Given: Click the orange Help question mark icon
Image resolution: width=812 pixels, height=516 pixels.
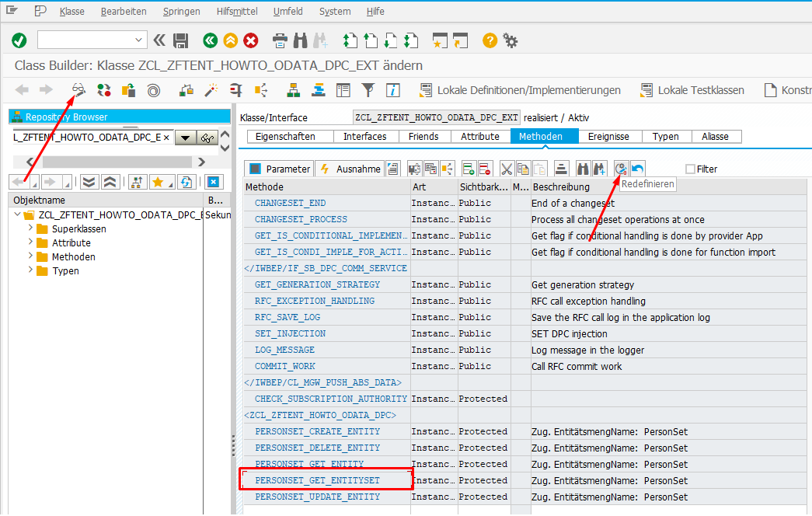Looking at the screenshot, I should pyautogui.click(x=490, y=40).
